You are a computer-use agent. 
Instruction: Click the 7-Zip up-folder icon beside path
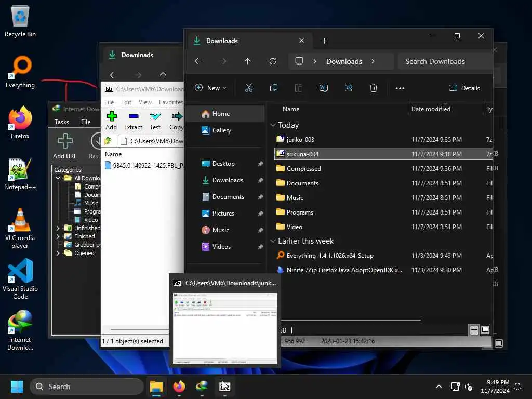(x=108, y=140)
